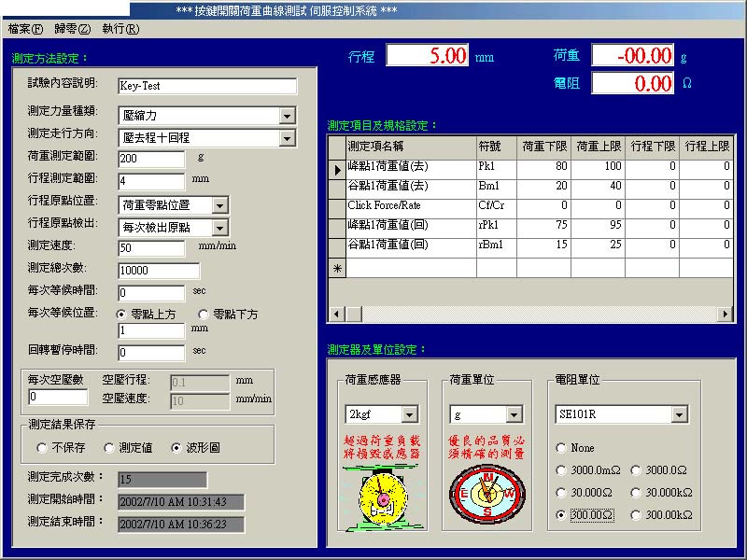Screen dimensions: 747x560
Task: Click the 每次空壓數 field
Action: coord(58,397)
